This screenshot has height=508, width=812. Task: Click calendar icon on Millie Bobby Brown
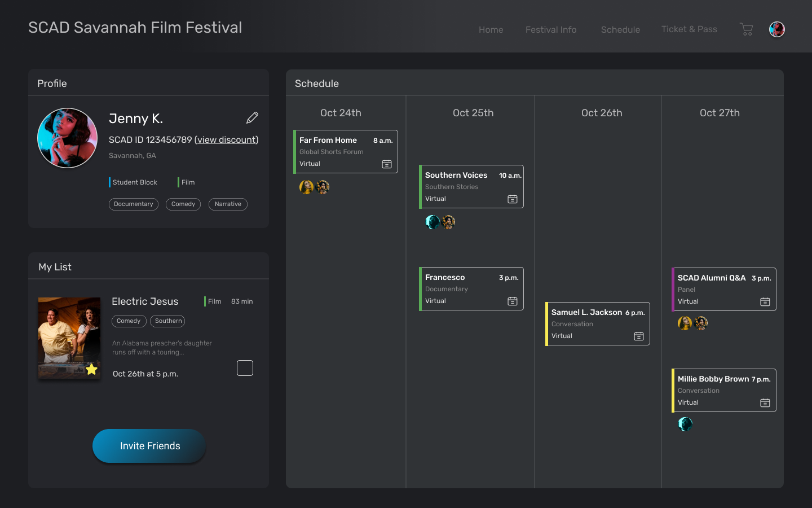click(765, 403)
